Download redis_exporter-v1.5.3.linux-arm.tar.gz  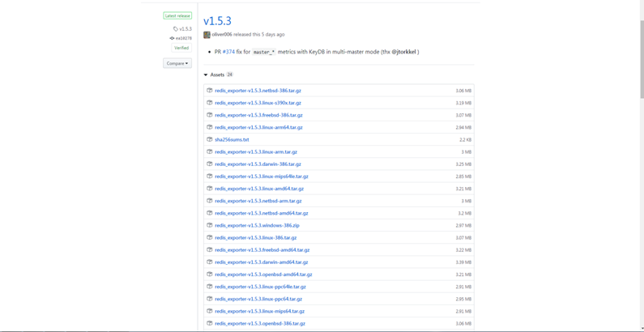pyautogui.click(x=256, y=152)
